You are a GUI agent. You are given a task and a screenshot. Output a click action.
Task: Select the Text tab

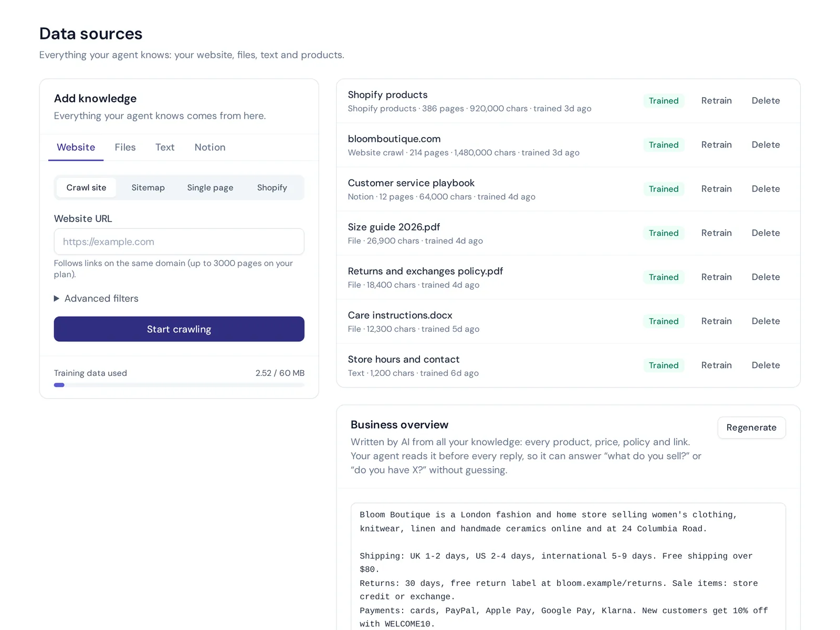click(x=165, y=148)
